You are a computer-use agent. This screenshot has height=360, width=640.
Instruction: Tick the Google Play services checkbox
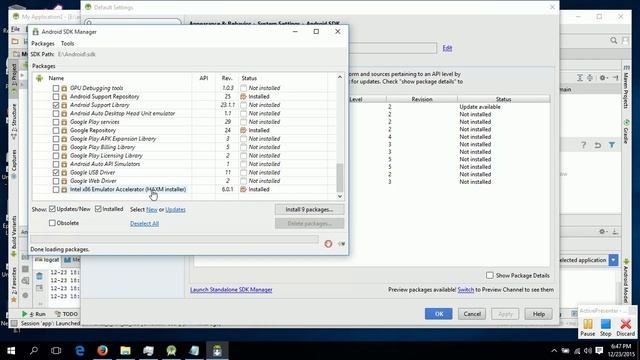56,122
